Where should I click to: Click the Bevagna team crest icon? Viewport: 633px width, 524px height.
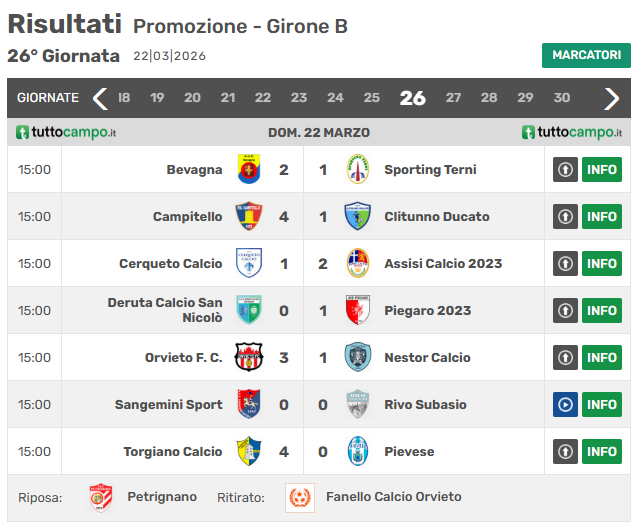pos(248,170)
